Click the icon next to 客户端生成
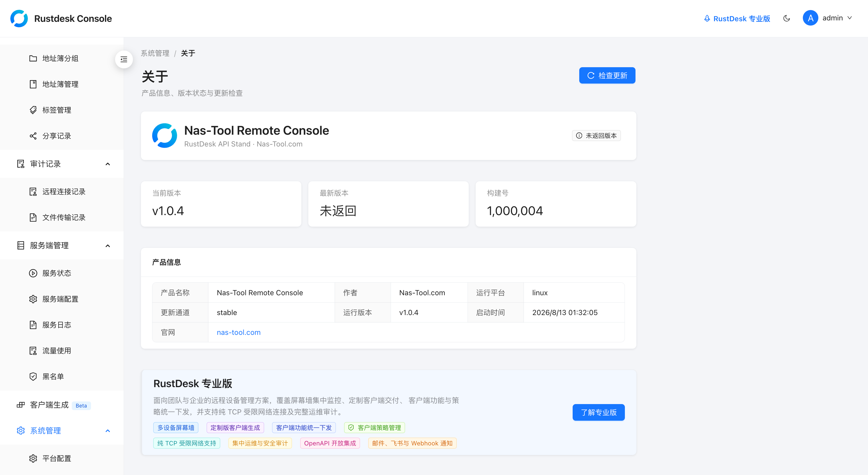868x475 pixels. [x=21, y=405]
